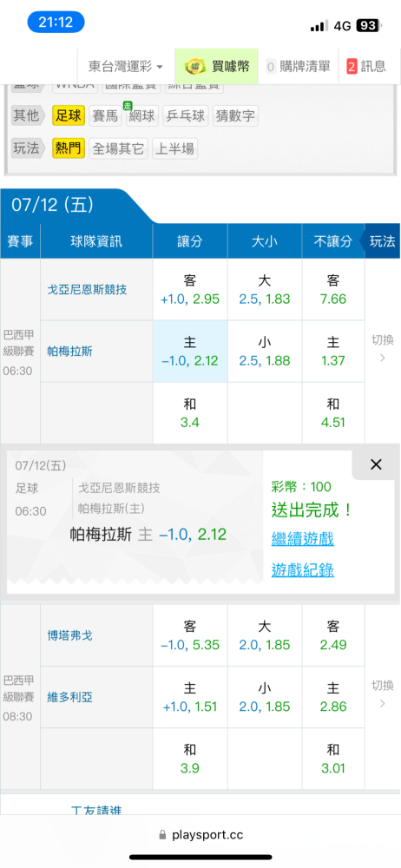Pick 大 2.0, 1.85 over bet

pos(265,635)
